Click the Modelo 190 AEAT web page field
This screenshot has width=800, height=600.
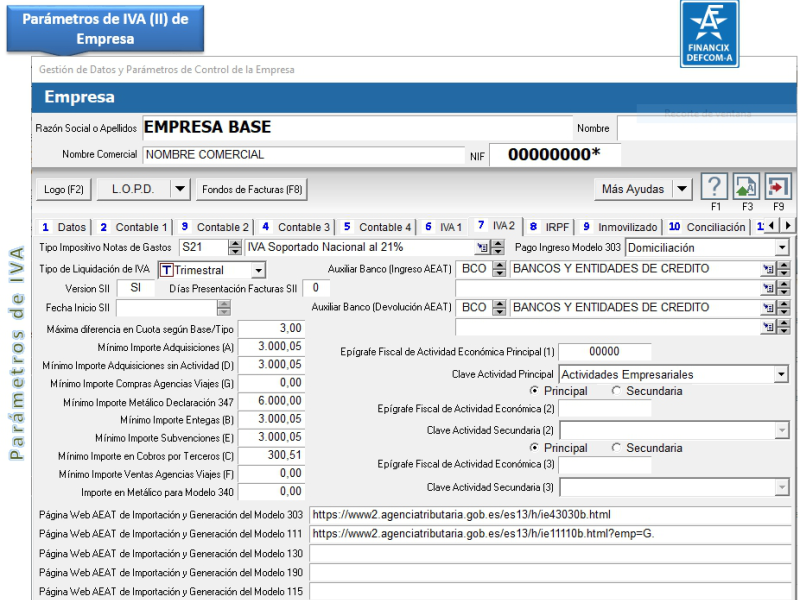click(550, 572)
